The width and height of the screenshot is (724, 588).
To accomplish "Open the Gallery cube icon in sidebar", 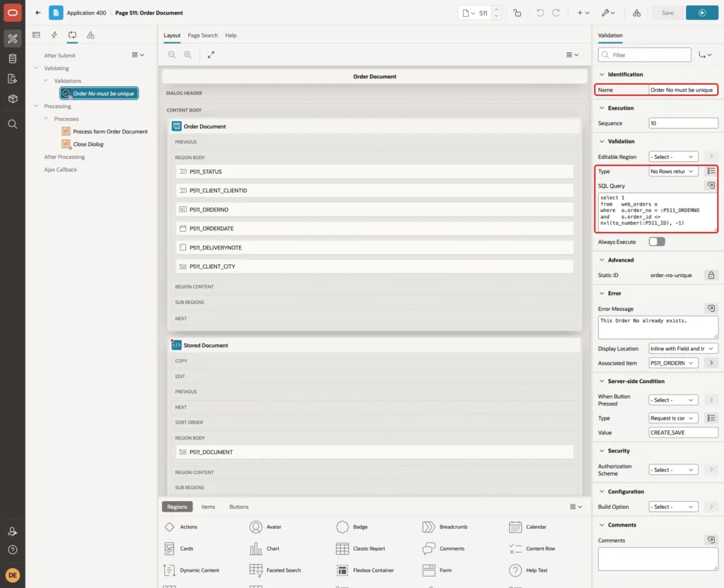I will coord(13,99).
